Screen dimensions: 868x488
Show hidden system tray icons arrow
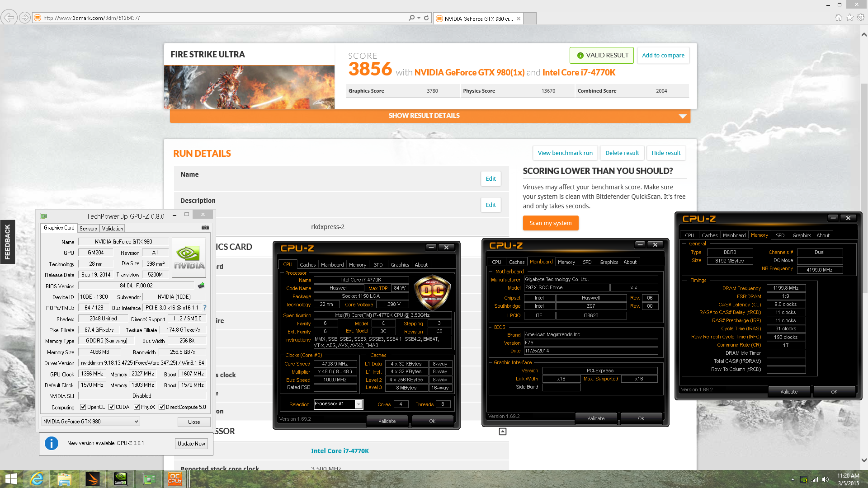point(793,479)
